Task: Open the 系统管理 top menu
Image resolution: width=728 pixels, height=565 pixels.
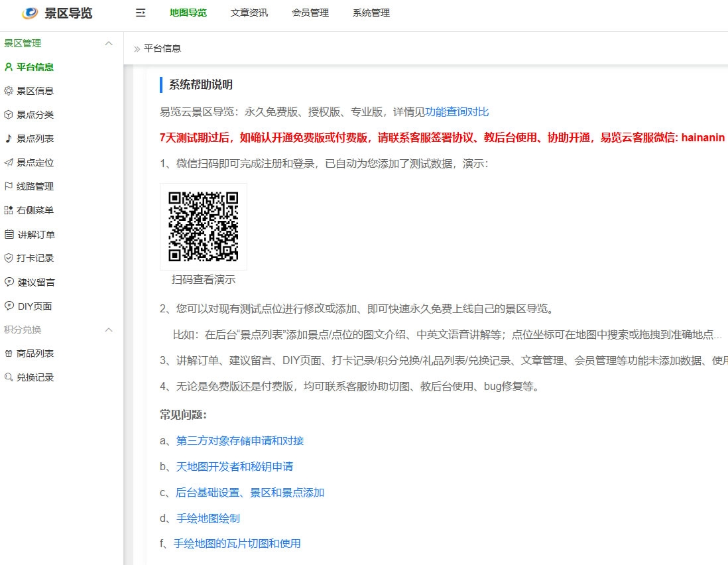Action: tap(371, 13)
